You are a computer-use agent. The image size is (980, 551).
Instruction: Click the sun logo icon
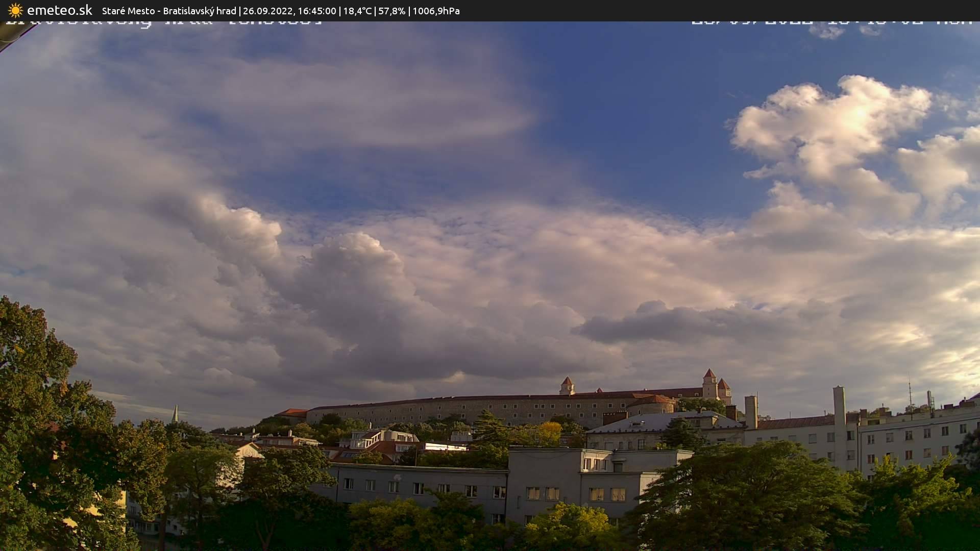(15, 10)
